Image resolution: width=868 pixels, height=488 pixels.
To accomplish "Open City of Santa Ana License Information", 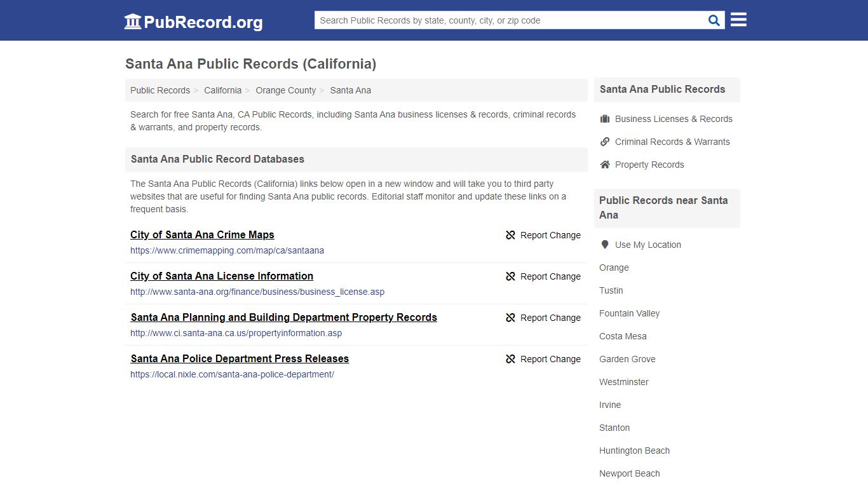I will [x=222, y=276].
